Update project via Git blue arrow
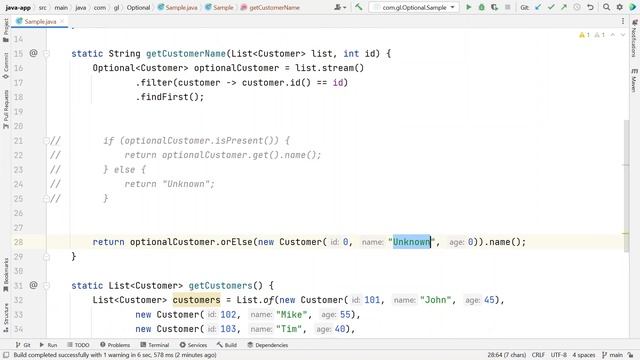640x360 pixels. (538, 7)
